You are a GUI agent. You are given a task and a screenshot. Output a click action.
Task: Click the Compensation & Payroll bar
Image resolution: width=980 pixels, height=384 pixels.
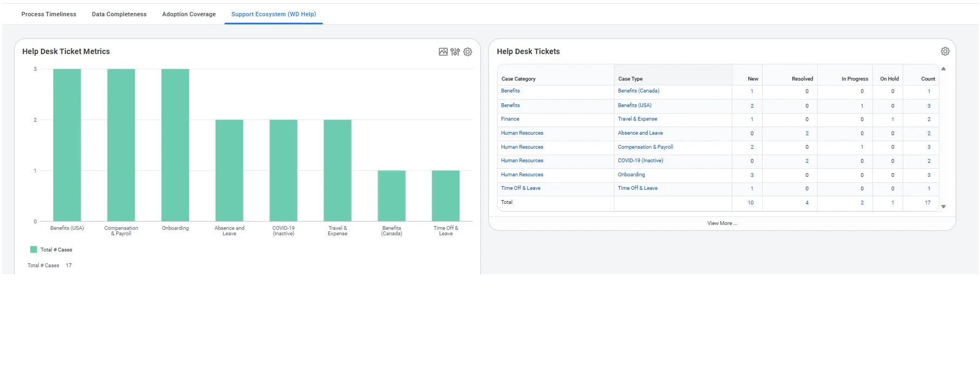pyautogui.click(x=121, y=145)
